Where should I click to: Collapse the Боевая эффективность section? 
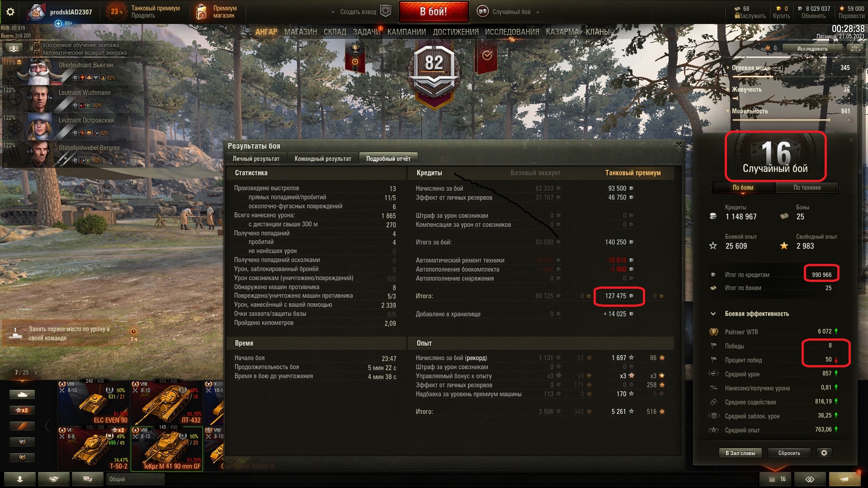tap(713, 314)
